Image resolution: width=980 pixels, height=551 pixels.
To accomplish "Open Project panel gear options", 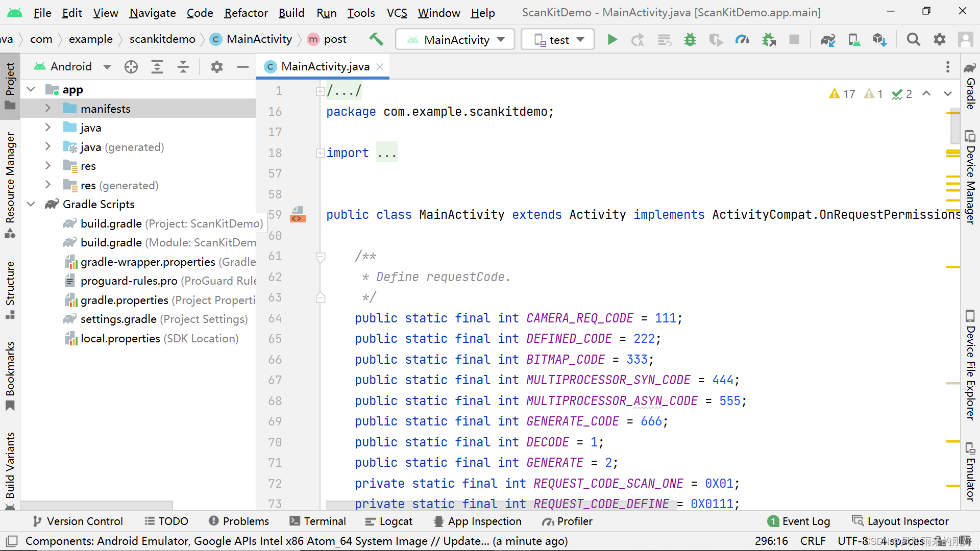I will coord(217,67).
